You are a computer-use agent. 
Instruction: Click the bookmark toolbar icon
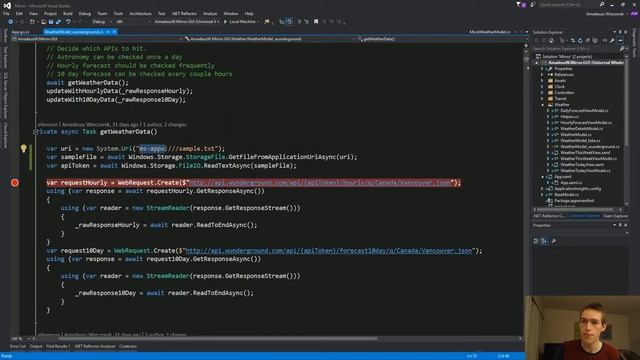pyautogui.click(x=316, y=22)
